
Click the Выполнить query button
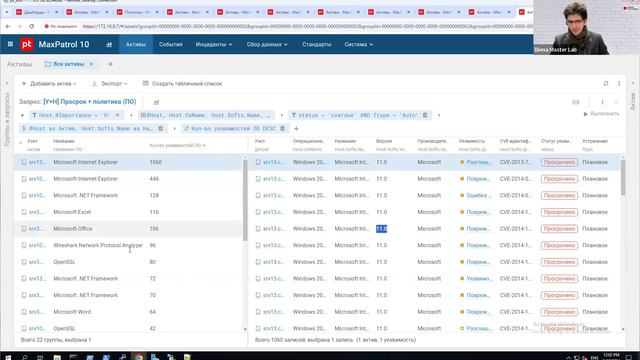(x=601, y=113)
